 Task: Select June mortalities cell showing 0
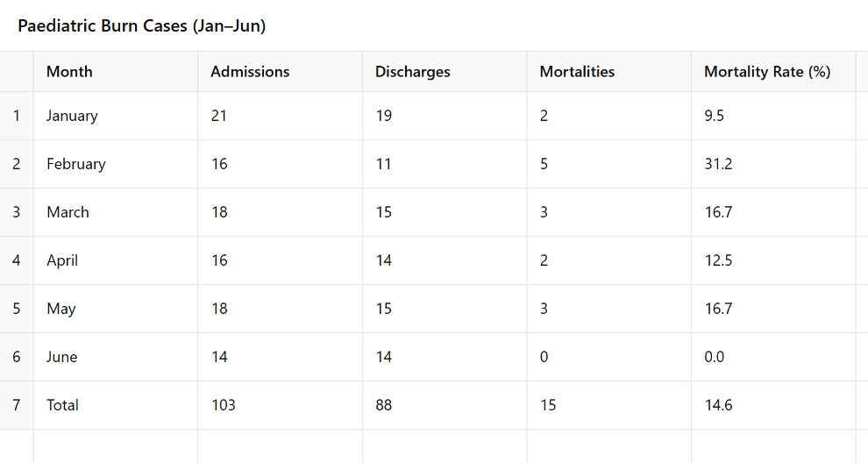pos(609,357)
